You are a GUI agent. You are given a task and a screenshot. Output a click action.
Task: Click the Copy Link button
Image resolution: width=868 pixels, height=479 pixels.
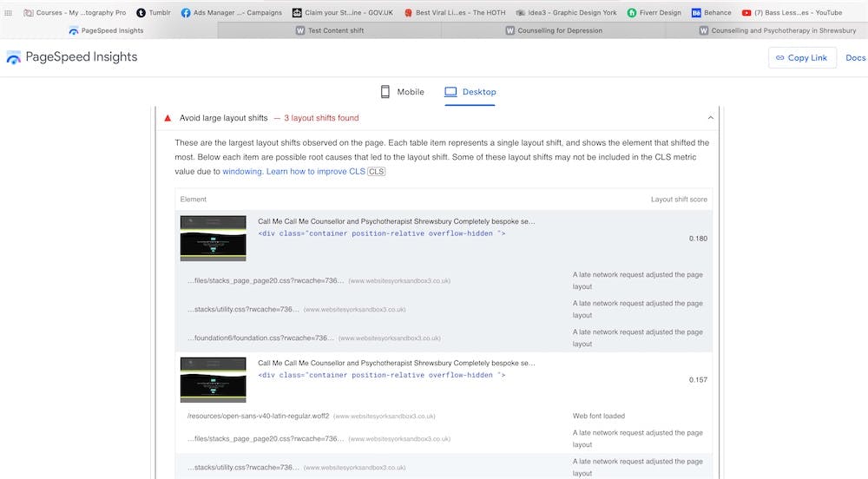coord(801,57)
